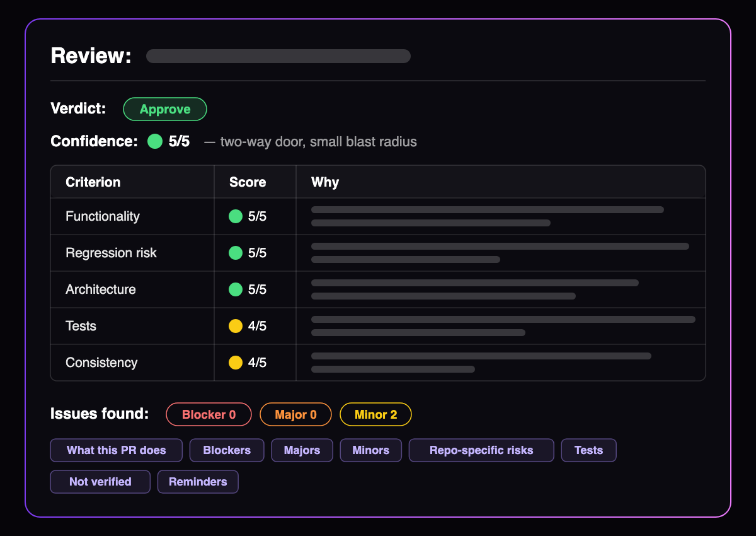Open the What this PR does section
Viewport: 756px width, 536px height.
117,450
